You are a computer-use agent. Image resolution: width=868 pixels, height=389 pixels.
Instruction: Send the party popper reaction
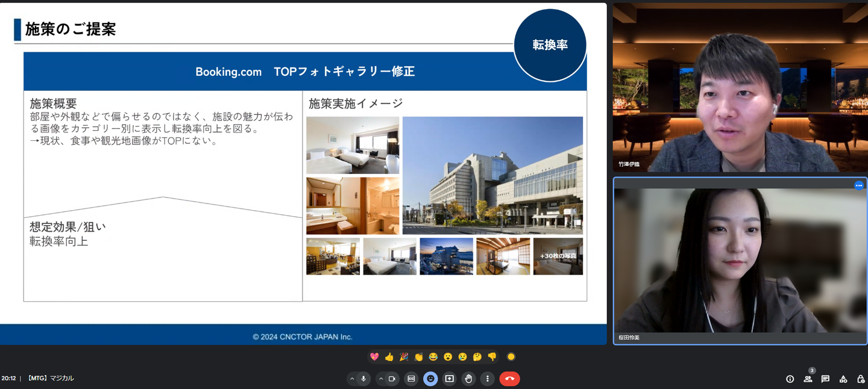tap(403, 357)
